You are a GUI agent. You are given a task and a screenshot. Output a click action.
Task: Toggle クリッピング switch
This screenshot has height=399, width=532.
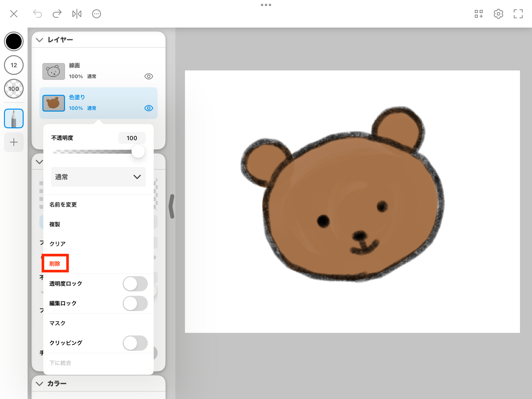point(135,343)
